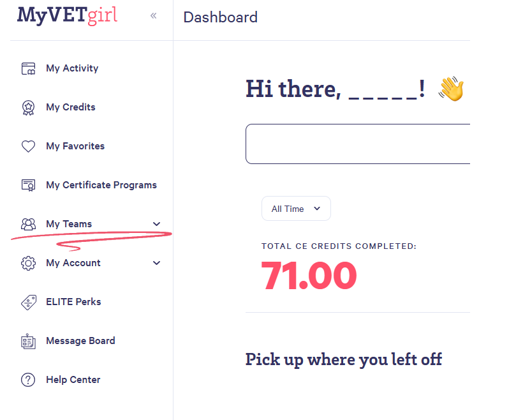Click the My Favorites heart icon
Viewport: 509px width, 420px height.
click(28, 147)
